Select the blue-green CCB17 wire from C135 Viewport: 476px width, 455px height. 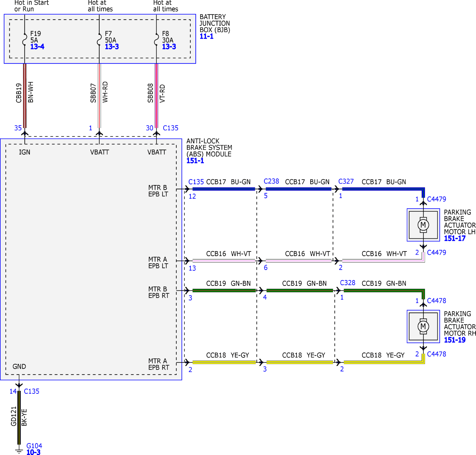click(x=224, y=189)
